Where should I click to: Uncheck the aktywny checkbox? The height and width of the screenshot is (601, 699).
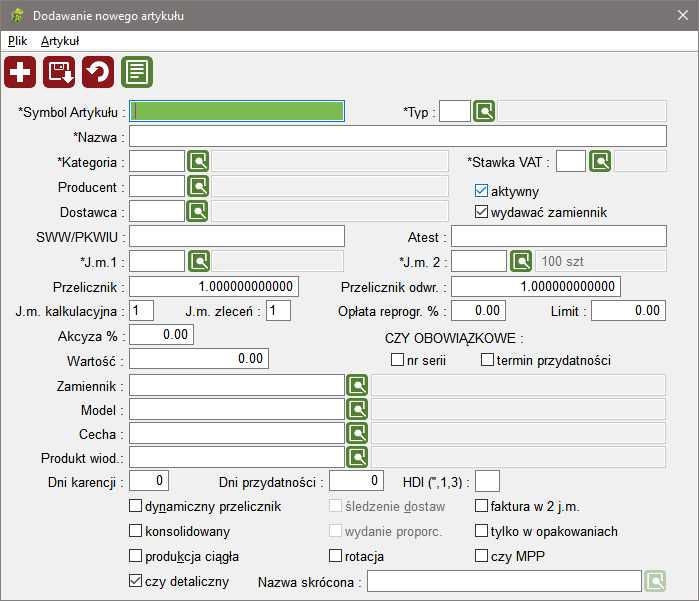coord(481,191)
